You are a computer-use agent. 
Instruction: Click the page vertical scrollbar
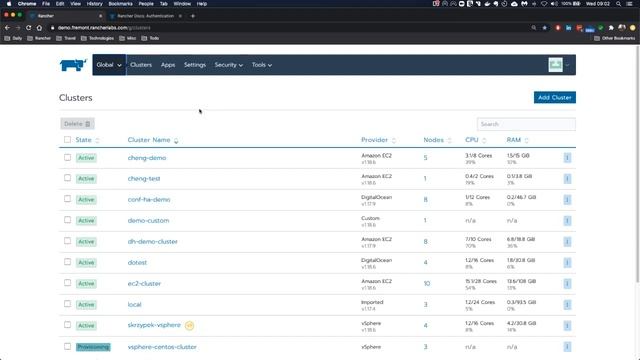638,163
